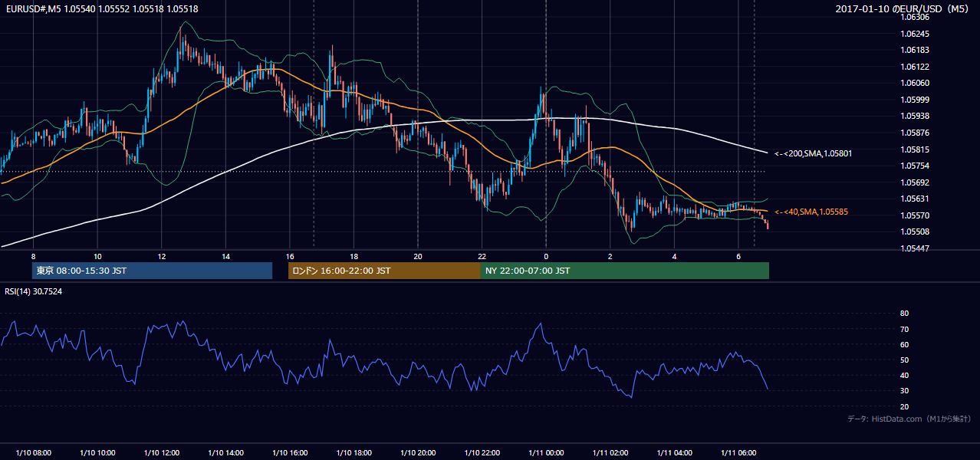Screen dimensions: 980x460
Task: Click the 2017-01-10 EUR/USD (M5) title
Action: click(903, 9)
